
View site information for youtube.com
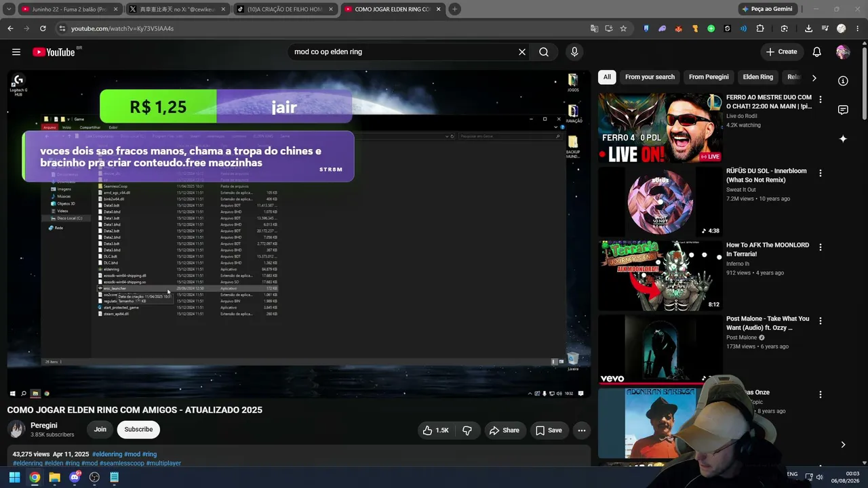coord(62,28)
